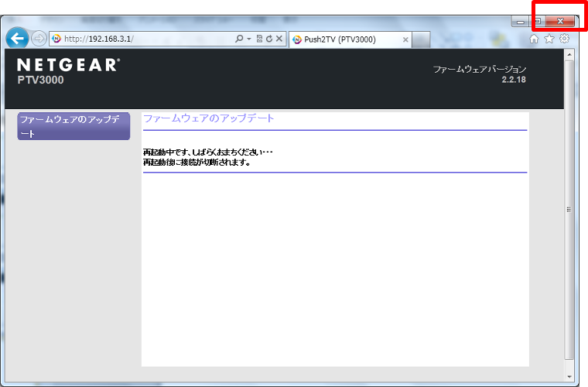This screenshot has height=387, width=588.
Task: Maximize the browser window
Action: (x=538, y=22)
